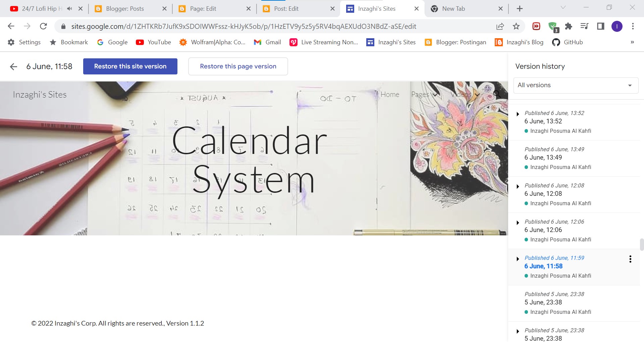The width and height of the screenshot is (644, 342).
Task: Open the green shield extension
Action: (553, 27)
